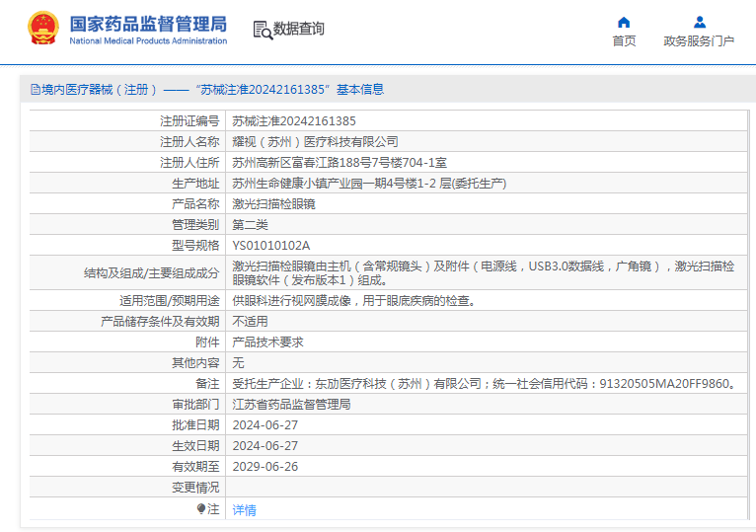Select 产品技术要求 attachment value

[x=267, y=342]
